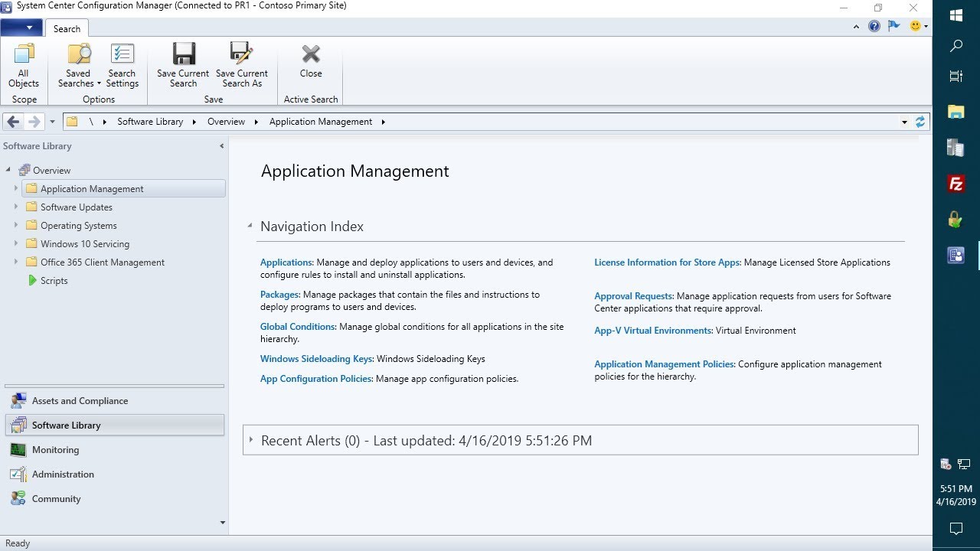
Task: Open the Approval Requests link
Action: (x=633, y=296)
